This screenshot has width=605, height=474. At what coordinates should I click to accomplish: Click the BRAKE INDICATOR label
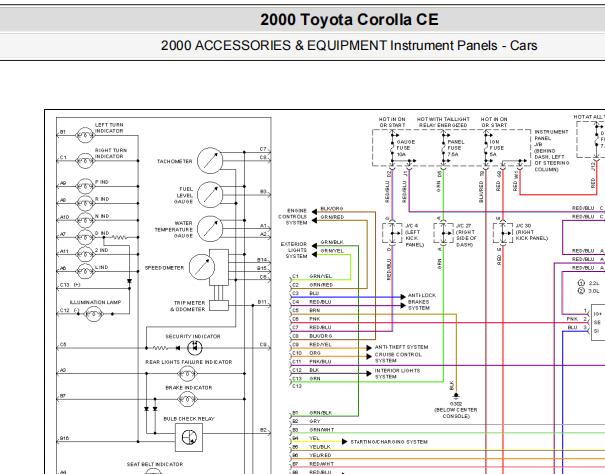click(189, 388)
